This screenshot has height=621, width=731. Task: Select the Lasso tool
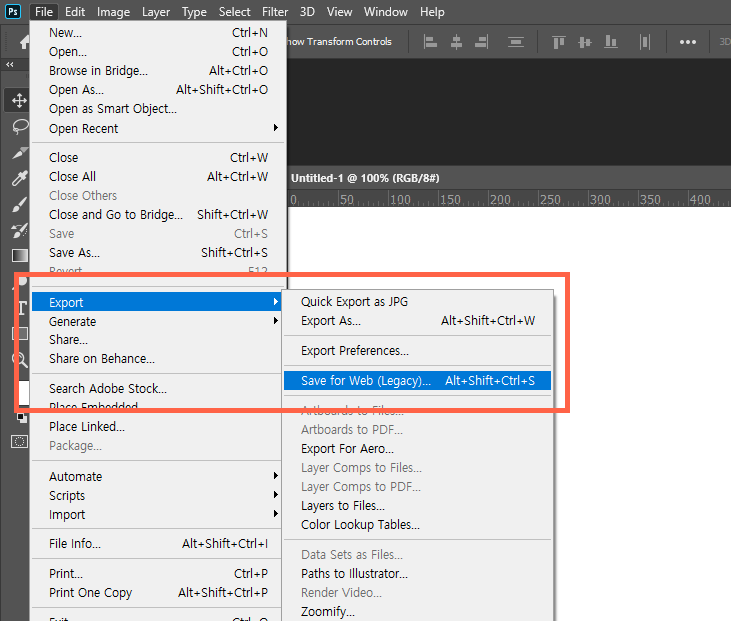[20, 126]
